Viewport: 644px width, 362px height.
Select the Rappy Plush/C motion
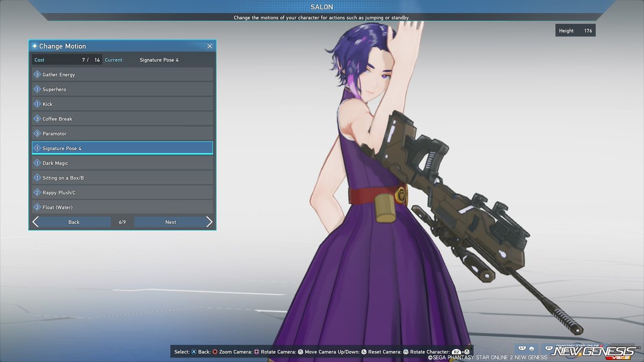[x=122, y=193]
